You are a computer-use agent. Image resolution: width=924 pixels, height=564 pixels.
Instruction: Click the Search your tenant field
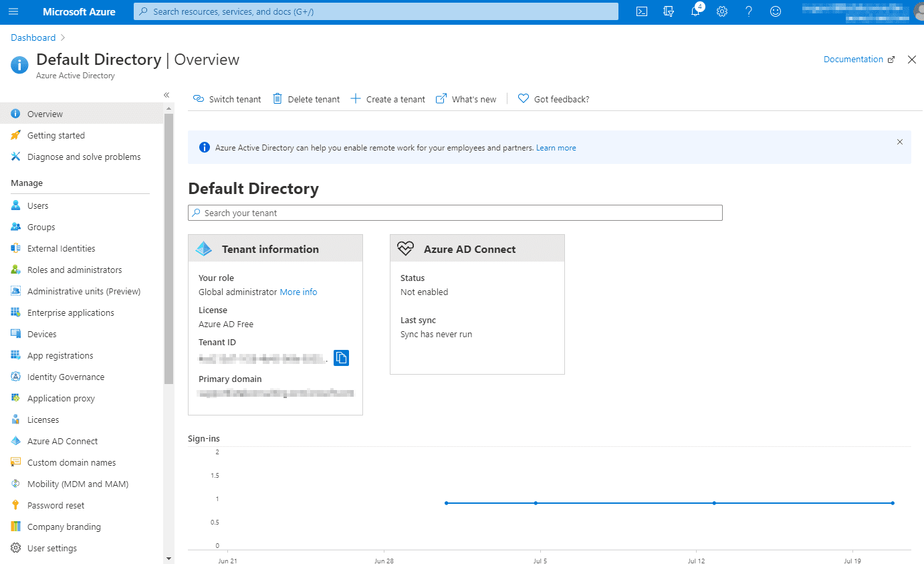tap(455, 213)
